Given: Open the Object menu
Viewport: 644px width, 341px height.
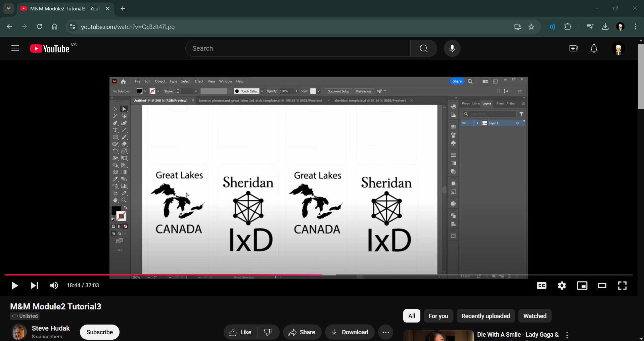Looking at the screenshot, I should coord(160,81).
